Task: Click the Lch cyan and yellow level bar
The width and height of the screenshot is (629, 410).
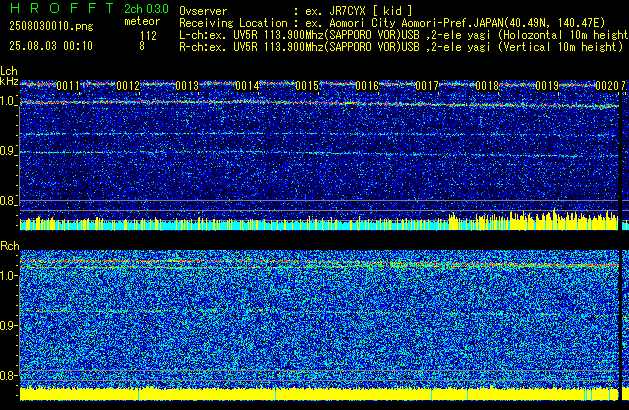Action: click(319, 221)
